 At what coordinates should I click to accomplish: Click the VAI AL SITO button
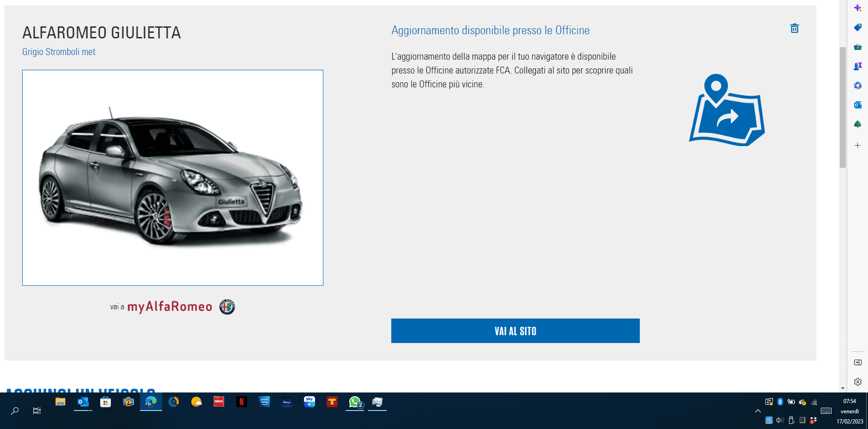point(515,331)
